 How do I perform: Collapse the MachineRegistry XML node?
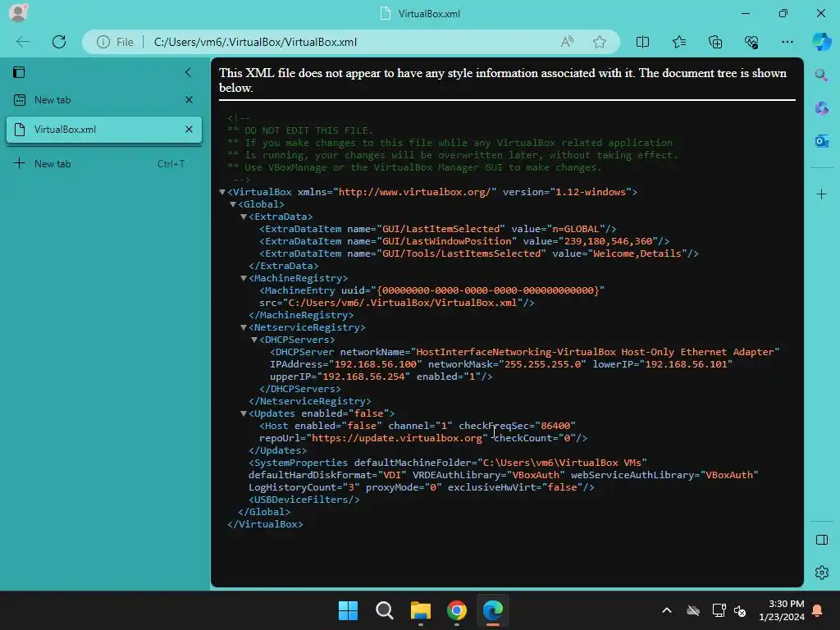[244, 278]
